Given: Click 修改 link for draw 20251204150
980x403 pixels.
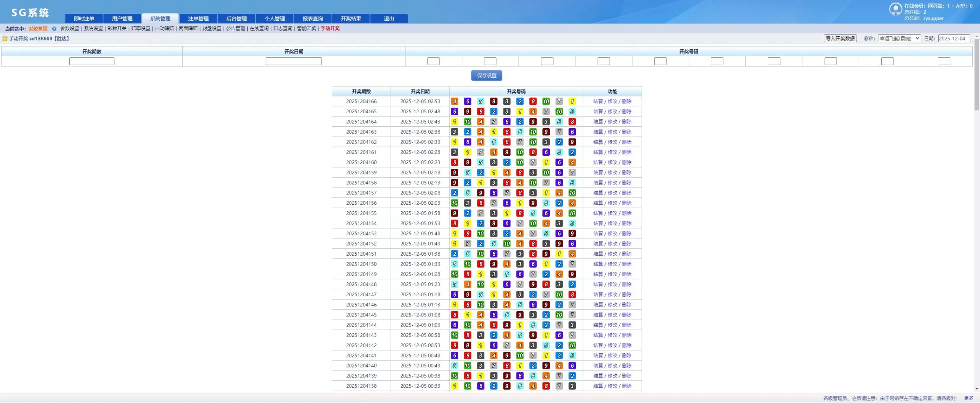Looking at the screenshot, I should pyautogui.click(x=612, y=264).
